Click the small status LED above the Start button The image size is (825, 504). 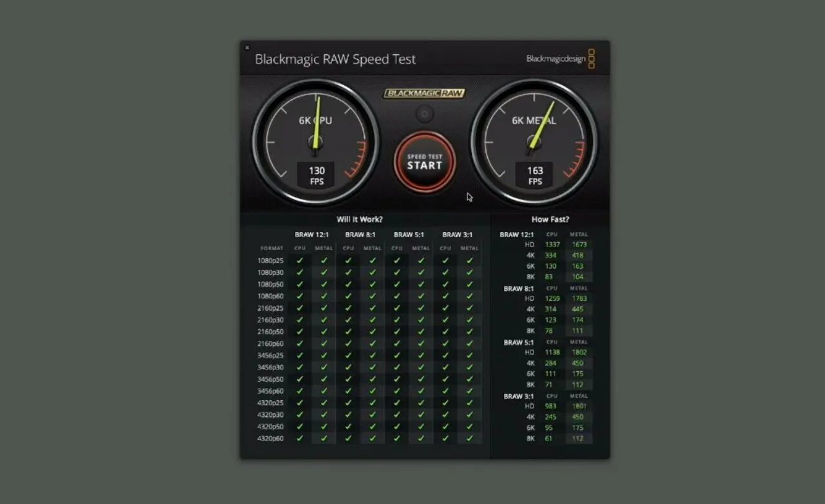tap(424, 113)
